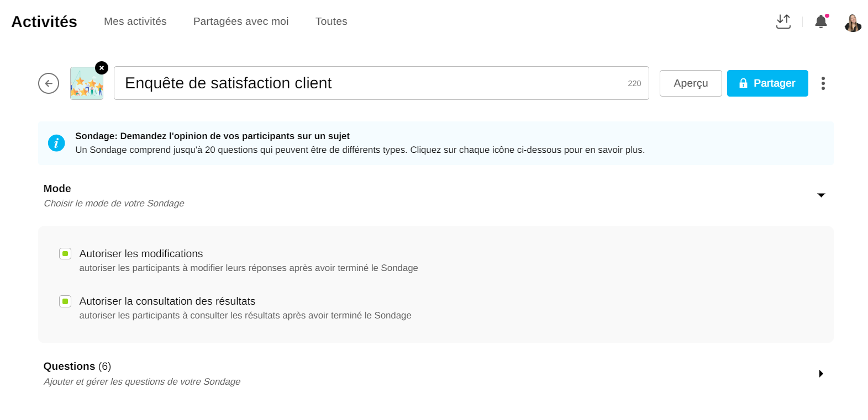The image size is (868, 420).
Task: Open the notifications bell
Action: tap(820, 22)
